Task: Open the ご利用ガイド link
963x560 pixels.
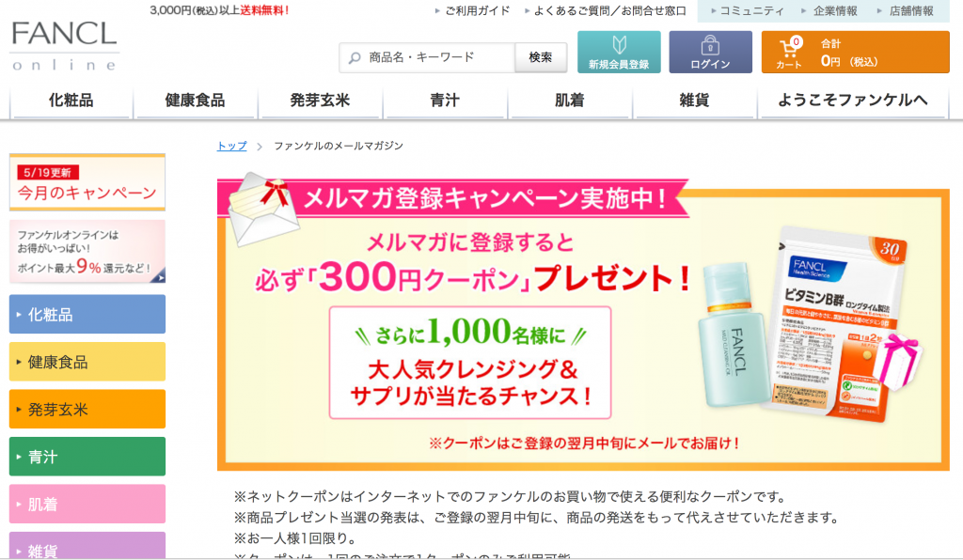Action: tap(477, 11)
